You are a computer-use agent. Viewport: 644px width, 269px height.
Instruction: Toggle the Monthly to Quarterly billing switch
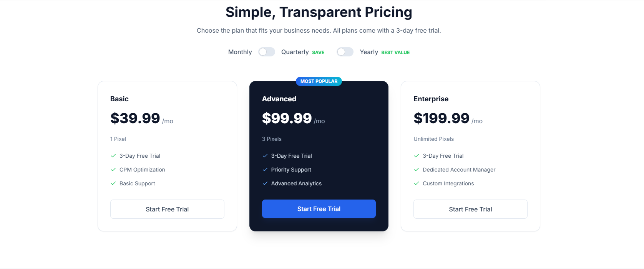coord(267,52)
